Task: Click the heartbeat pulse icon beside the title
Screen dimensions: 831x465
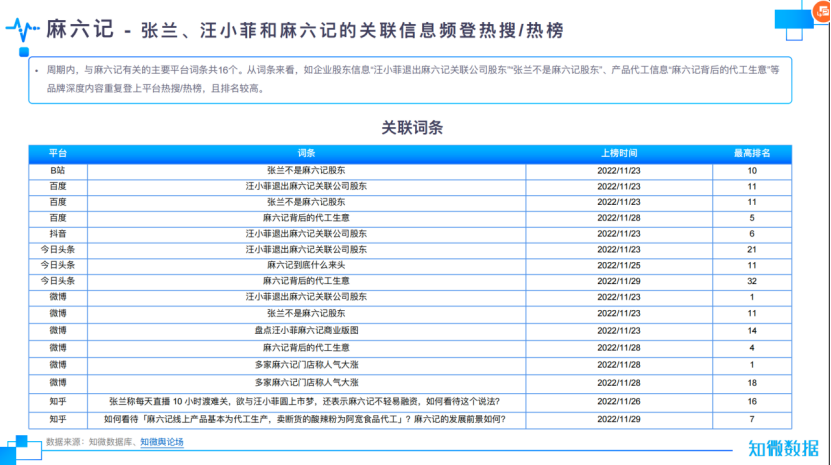Action: tap(22, 30)
